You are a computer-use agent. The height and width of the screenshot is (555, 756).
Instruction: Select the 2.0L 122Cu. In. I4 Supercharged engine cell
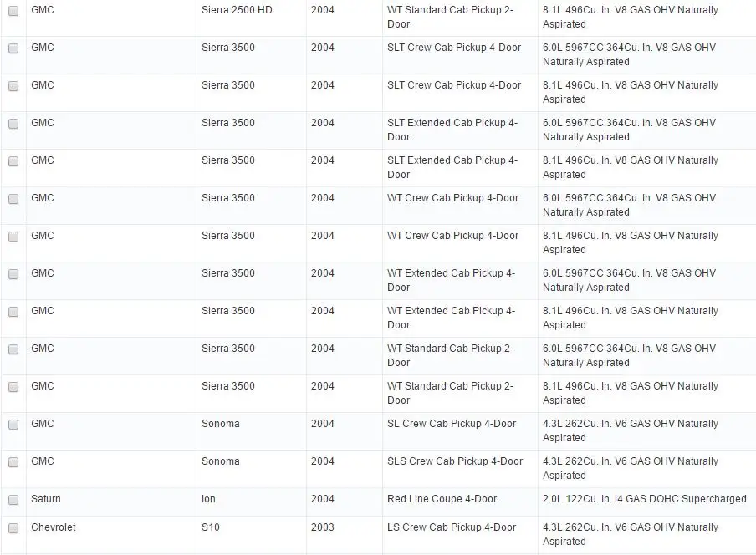(x=646, y=502)
